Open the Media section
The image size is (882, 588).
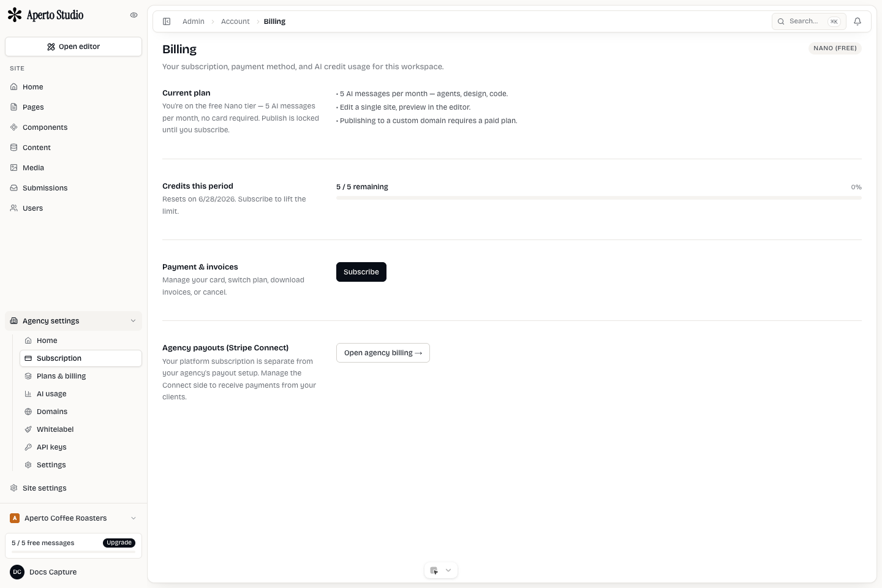click(x=73, y=168)
